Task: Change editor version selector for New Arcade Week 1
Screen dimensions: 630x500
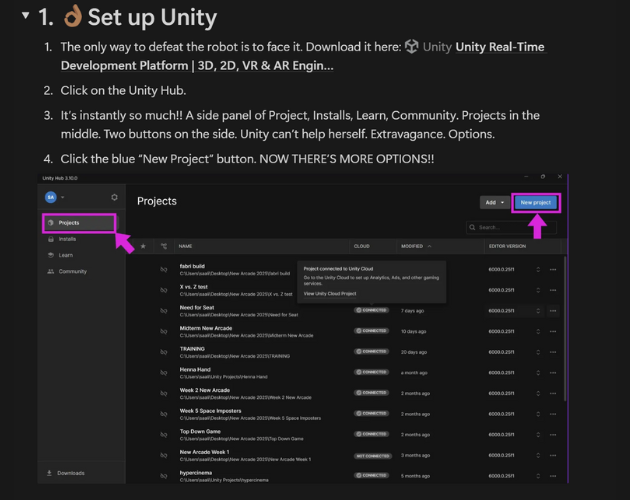Action: (x=538, y=455)
